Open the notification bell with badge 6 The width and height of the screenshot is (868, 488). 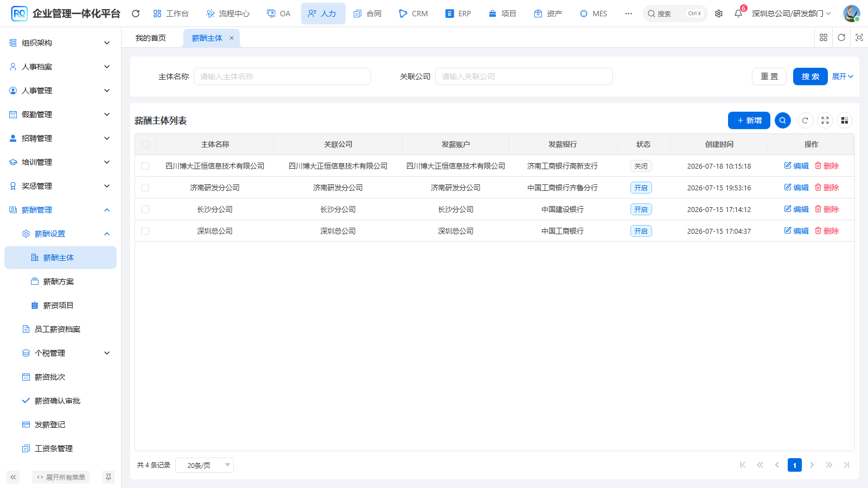pyautogui.click(x=738, y=14)
